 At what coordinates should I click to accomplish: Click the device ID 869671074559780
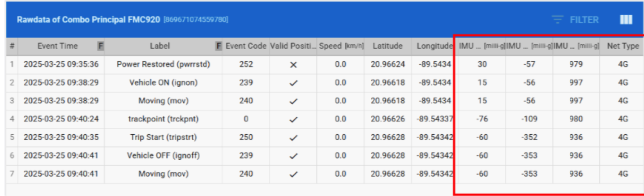coord(196,20)
